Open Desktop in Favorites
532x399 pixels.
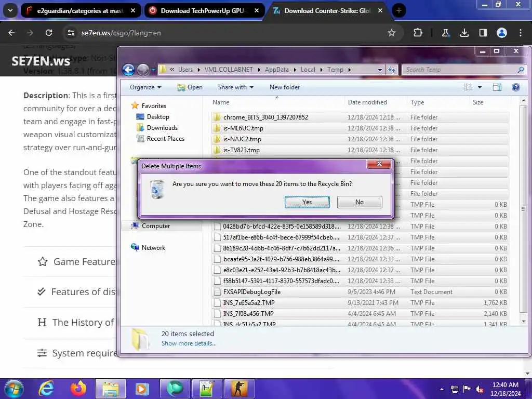coord(158,117)
